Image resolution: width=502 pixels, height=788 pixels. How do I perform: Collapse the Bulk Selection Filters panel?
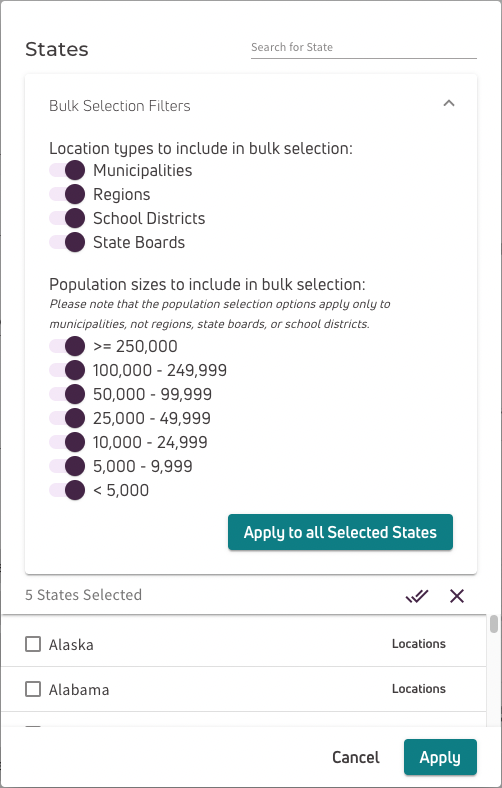tap(449, 104)
